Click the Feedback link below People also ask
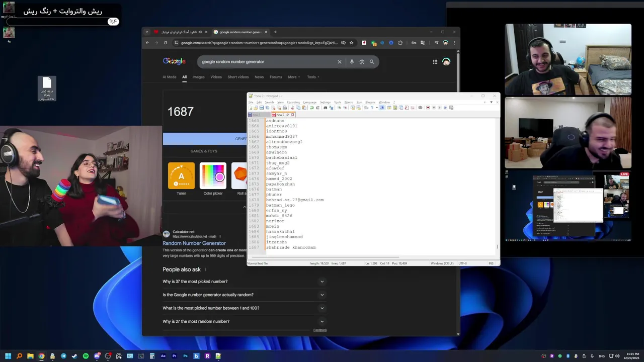This screenshot has width=644, height=362. click(x=320, y=330)
